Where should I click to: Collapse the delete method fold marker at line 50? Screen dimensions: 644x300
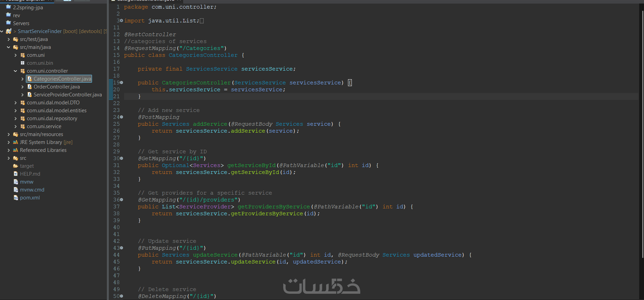pos(121,296)
